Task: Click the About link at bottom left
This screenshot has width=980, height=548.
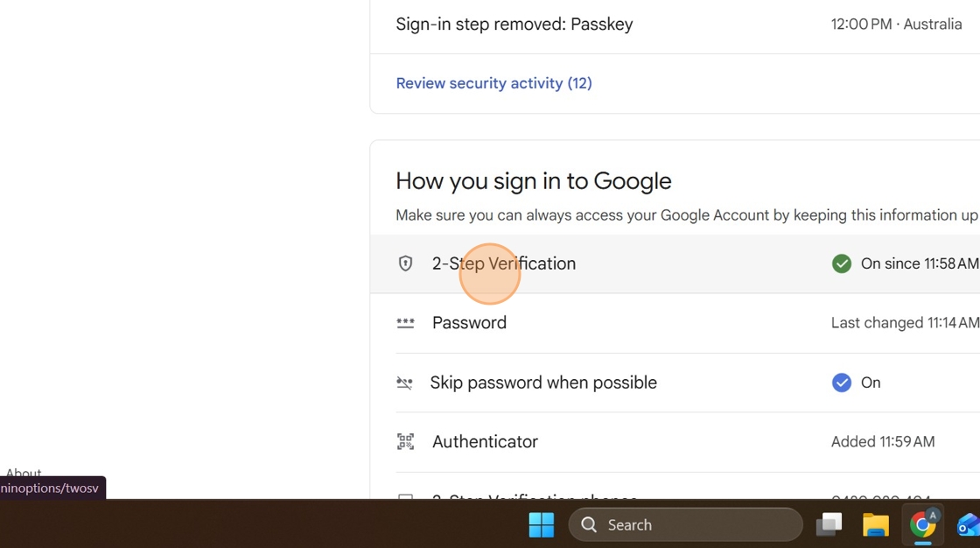Action: coord(24,474)
